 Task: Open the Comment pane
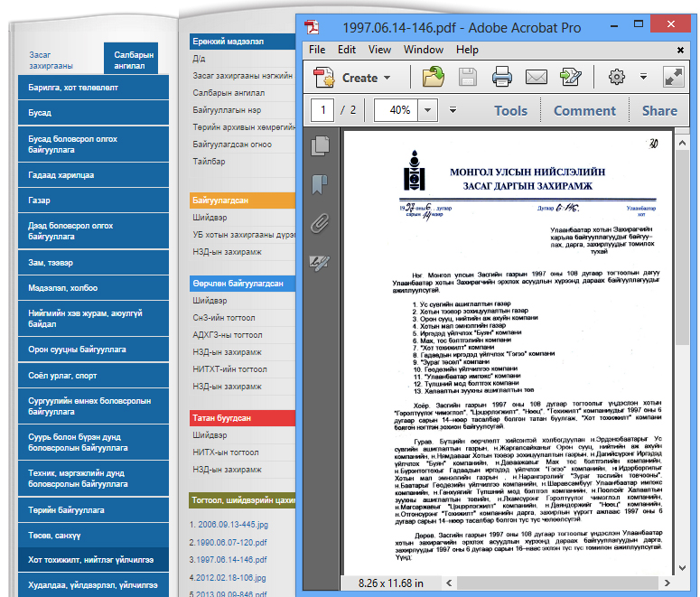coord(584,110)
